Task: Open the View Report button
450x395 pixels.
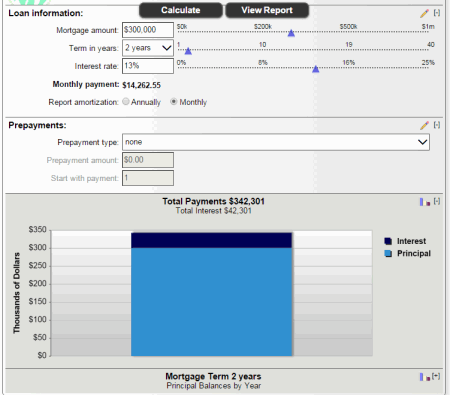Action: (x=267, y=10)
